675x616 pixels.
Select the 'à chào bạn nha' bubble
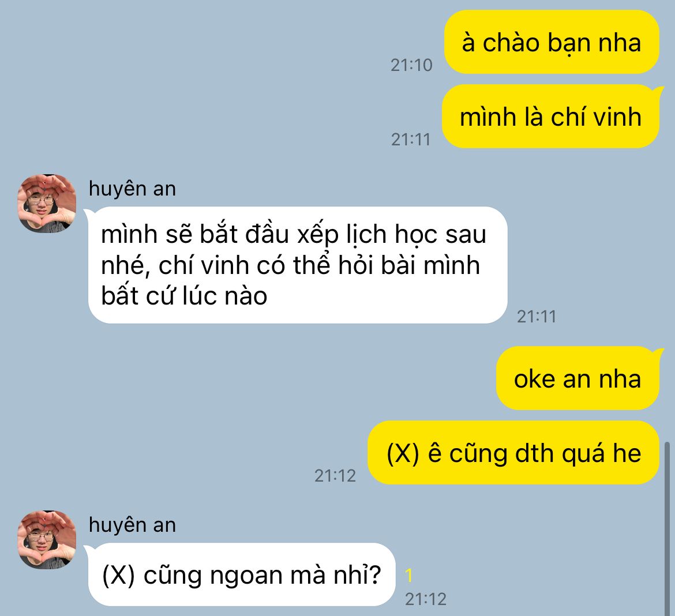(552, 42)
